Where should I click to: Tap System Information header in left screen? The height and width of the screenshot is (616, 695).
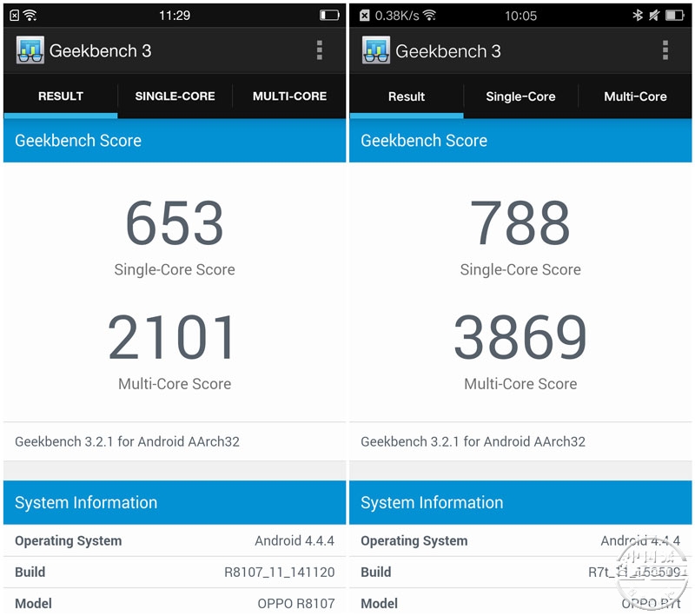(x=175, y=502)
